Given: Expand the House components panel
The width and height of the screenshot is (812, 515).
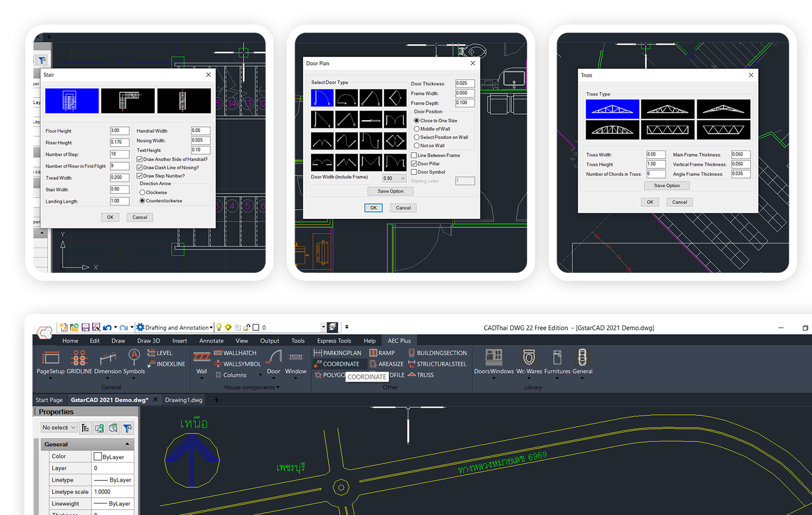Looking at the screenshot, I should click(252, 387).
